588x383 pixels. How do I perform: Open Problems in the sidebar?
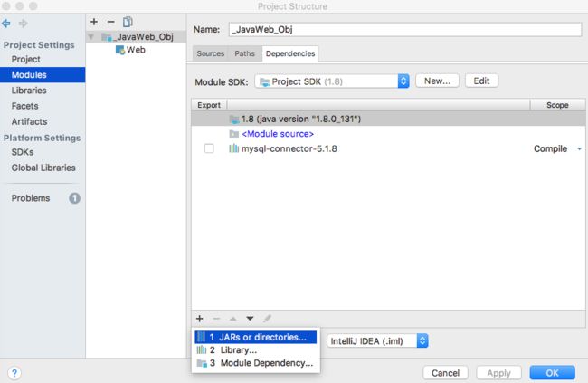31,198
